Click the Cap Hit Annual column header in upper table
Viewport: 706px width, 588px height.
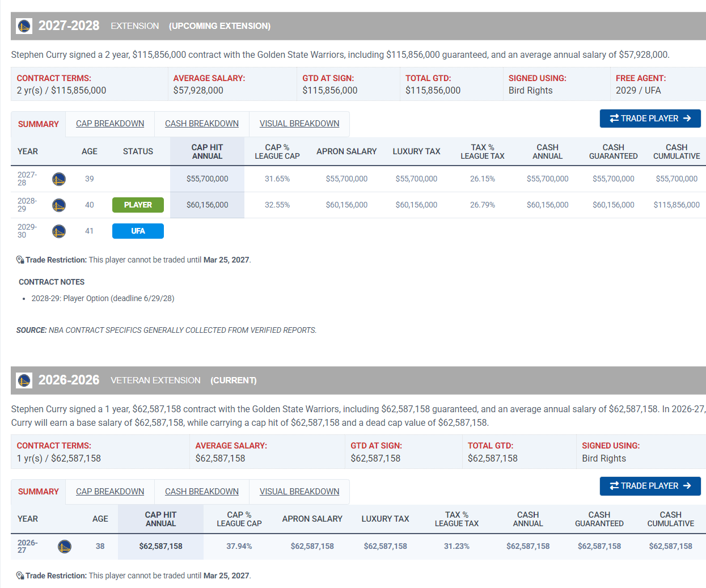(x=208, y=151)
